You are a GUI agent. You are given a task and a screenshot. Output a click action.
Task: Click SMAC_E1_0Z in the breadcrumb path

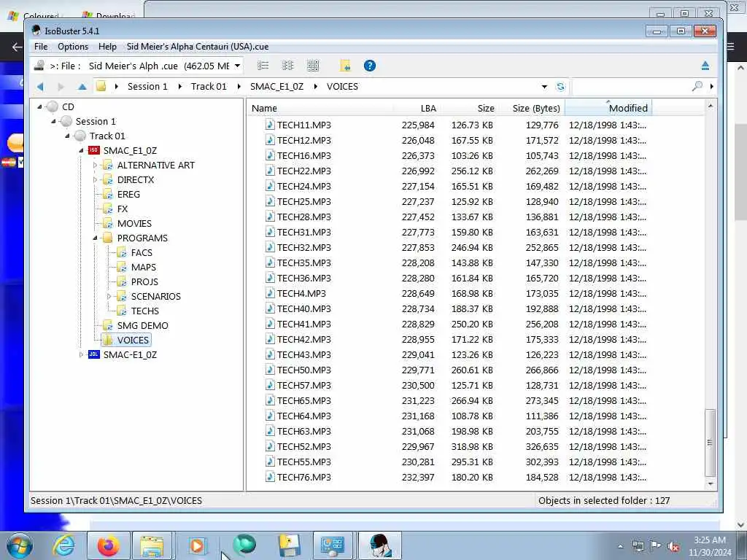click(x=276, y=87)
